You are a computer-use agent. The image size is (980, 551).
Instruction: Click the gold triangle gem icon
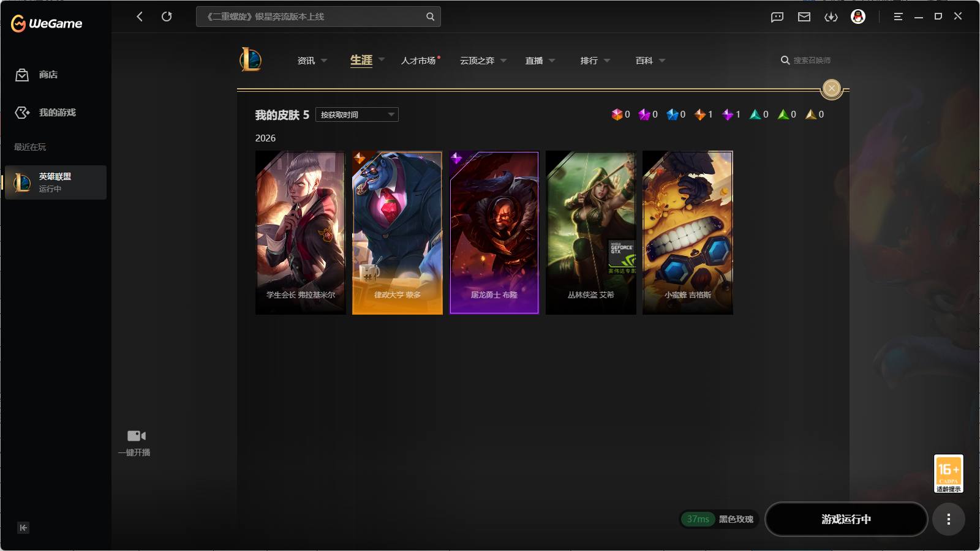click(x=811, y=114)
